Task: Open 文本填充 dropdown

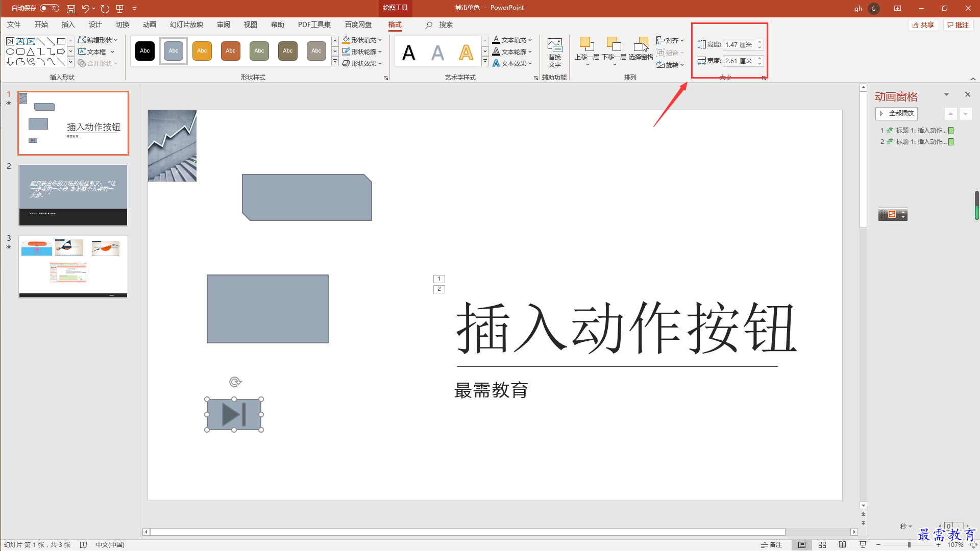Action: pyautogui.click(x=512, y=40)
